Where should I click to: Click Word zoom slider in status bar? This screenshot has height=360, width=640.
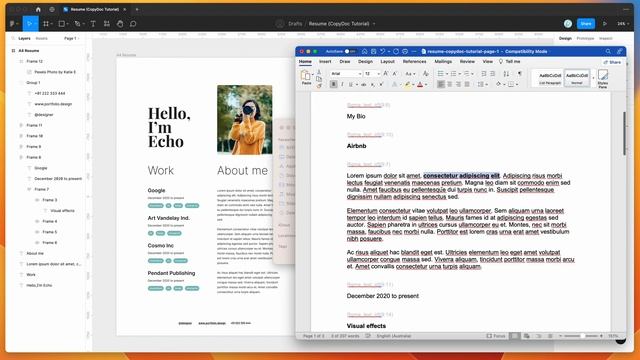pyautogui.click(x=581, y=336)
